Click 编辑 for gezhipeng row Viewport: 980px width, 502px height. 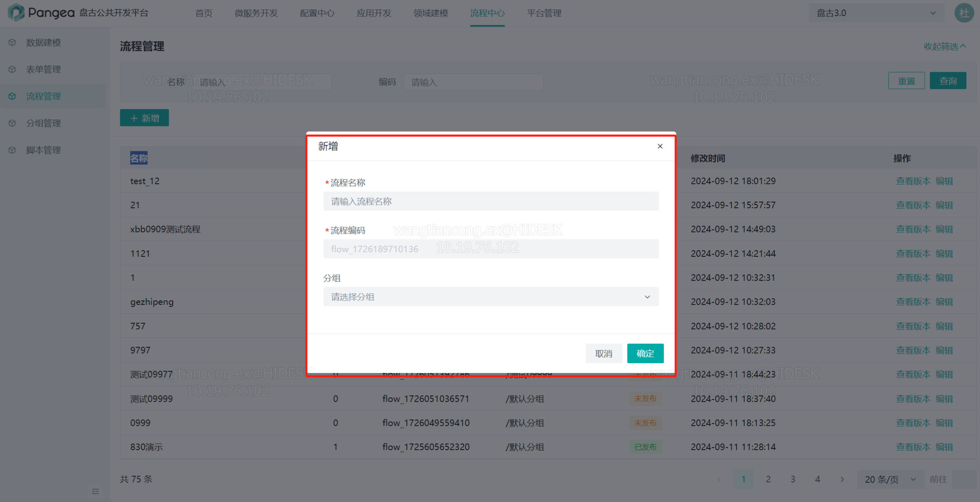[x=944, y=302]
